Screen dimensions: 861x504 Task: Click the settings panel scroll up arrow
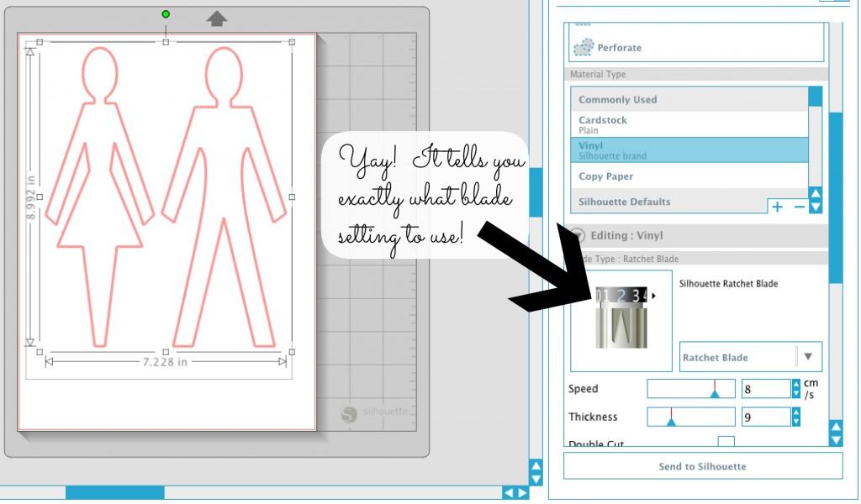(836, 427)
